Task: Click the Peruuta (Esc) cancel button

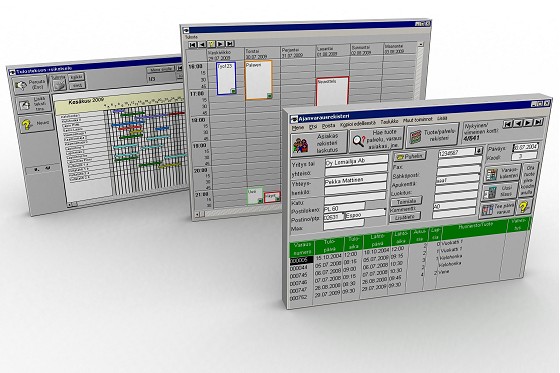Action: pos(30,86)
